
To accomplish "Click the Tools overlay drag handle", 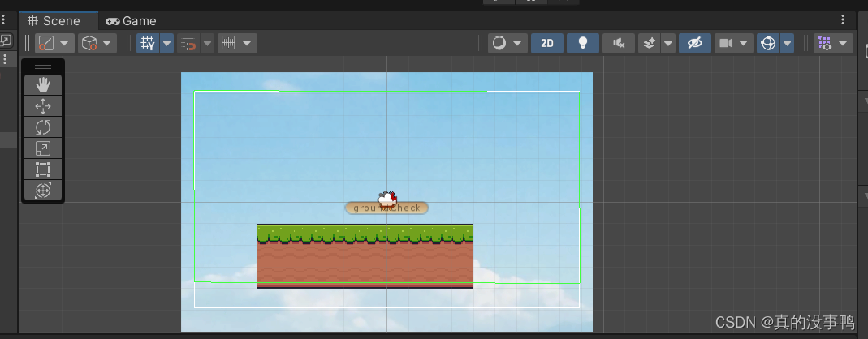I will point(42,67).
